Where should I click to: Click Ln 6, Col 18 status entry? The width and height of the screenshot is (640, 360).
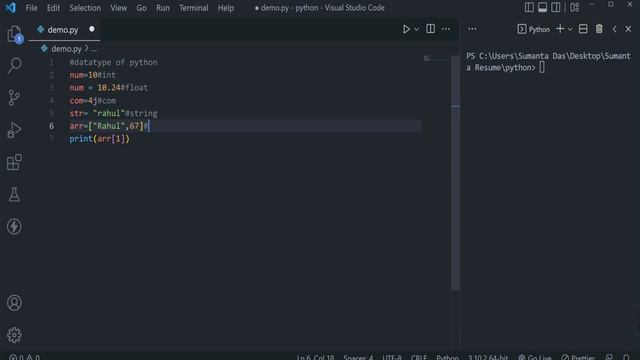315,357
